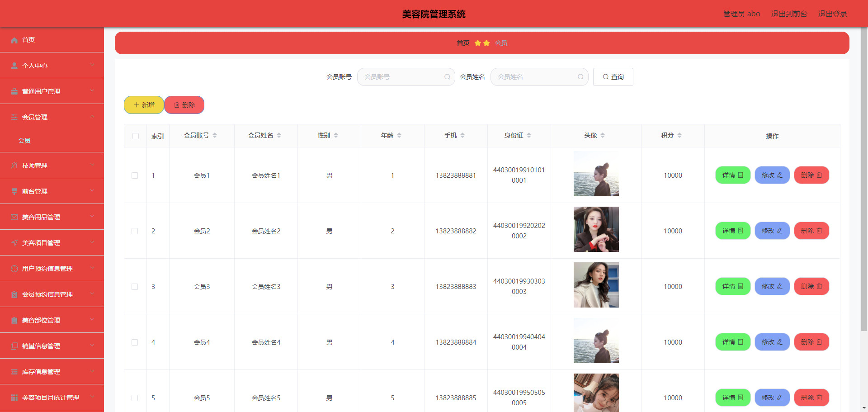Viewport: 868px width, 412px height.
Task: Sort table by 性别 column arrows
Action: point(336,135)
